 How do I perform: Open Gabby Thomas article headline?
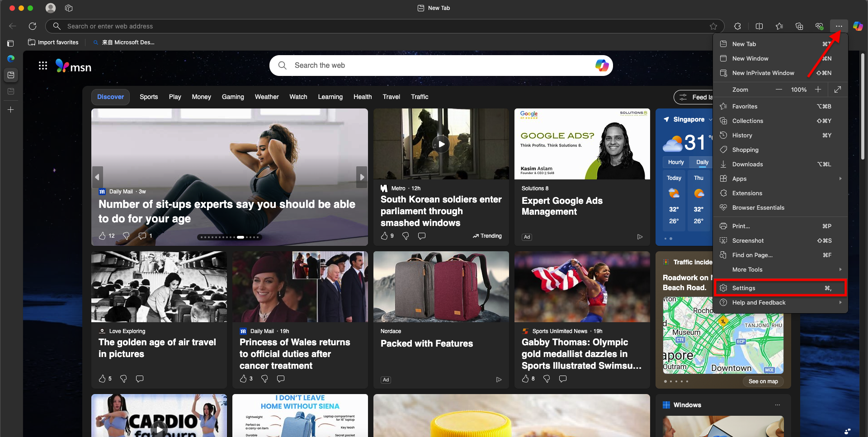(581, 354)
